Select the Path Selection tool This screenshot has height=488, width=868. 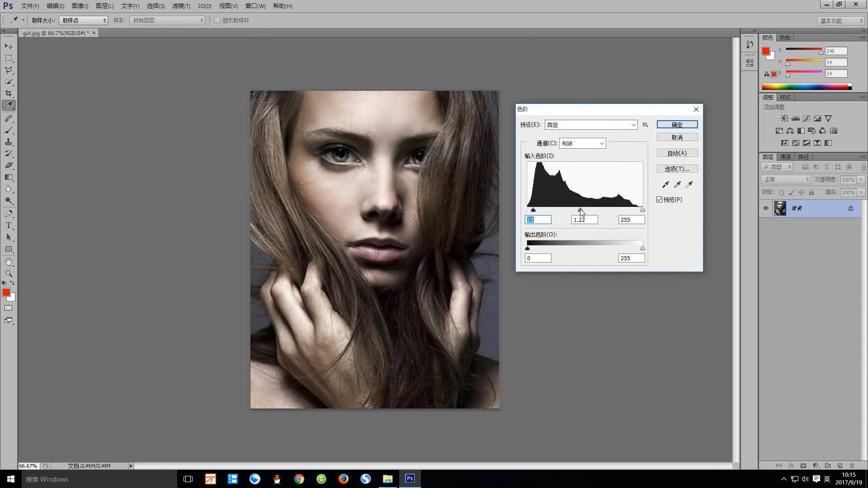9,237
